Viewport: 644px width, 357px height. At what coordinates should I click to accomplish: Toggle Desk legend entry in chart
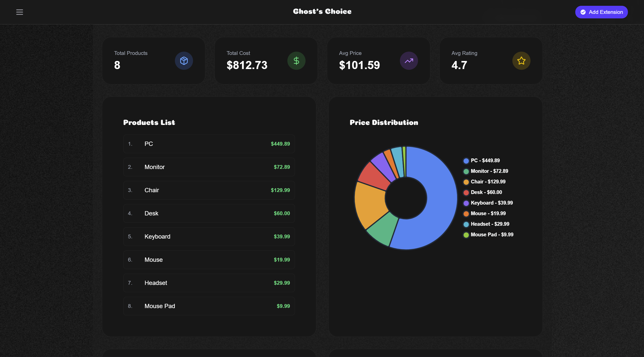[486, 192]
